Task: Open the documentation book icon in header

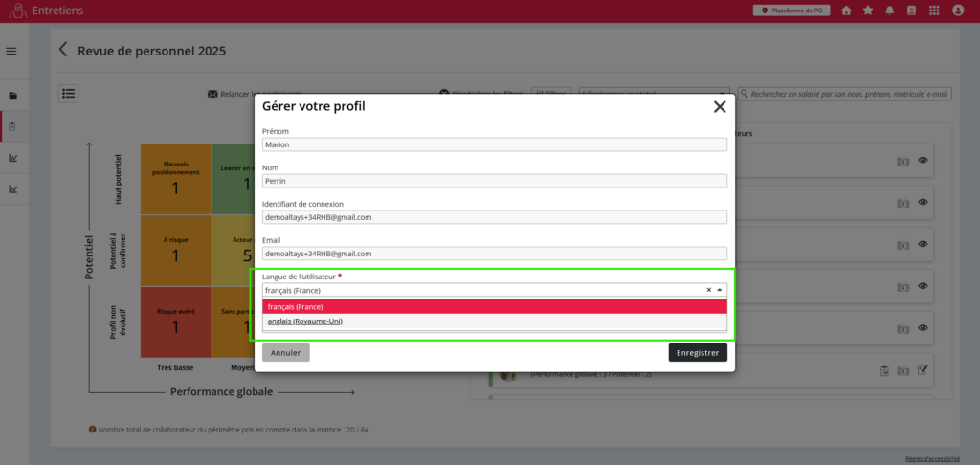Action: (x=912, y=11)
